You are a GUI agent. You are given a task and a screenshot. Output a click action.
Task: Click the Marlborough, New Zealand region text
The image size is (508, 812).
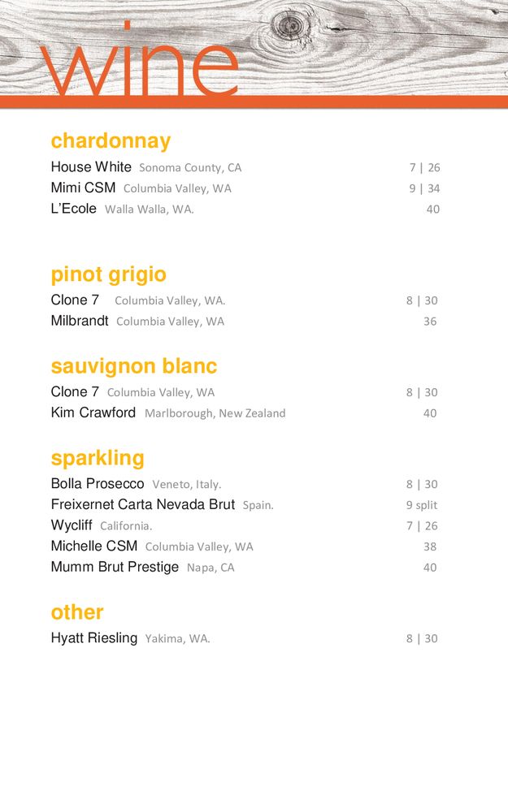pyautogui.click(x=215, y=413)
